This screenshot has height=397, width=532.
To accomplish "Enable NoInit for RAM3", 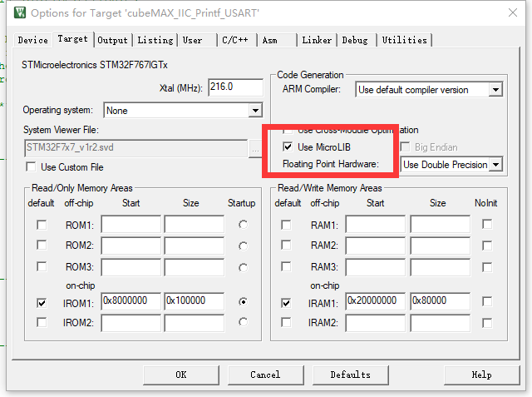I will (x=487, y=268).
